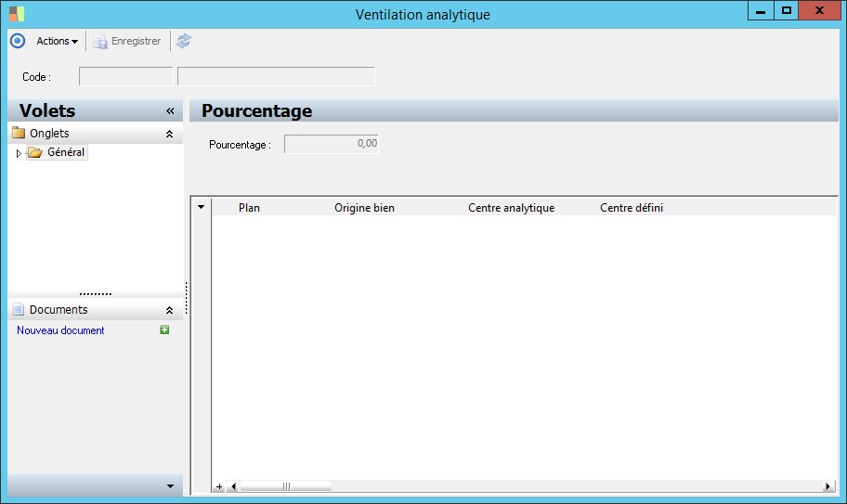The height and width of the screenshot is (504, 847).
Task: Click the Nouveau document link
Action: [60, 330]
